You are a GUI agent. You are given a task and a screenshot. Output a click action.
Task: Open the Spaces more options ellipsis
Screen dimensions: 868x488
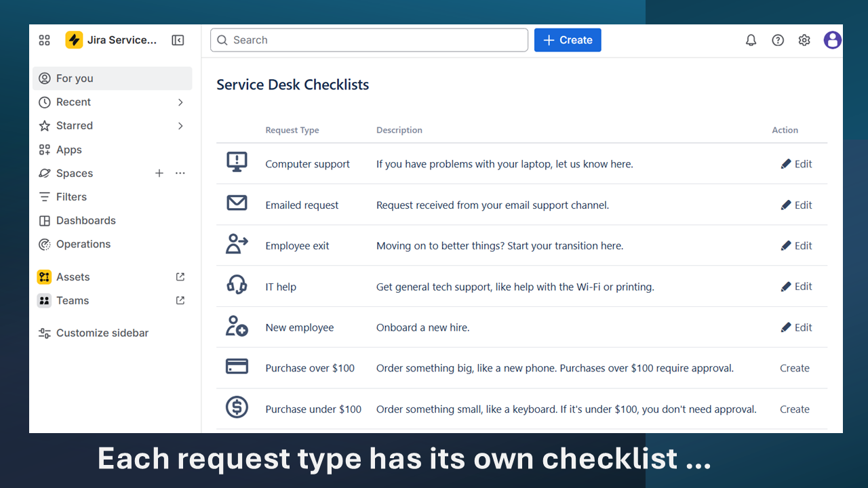pos(180,173)
